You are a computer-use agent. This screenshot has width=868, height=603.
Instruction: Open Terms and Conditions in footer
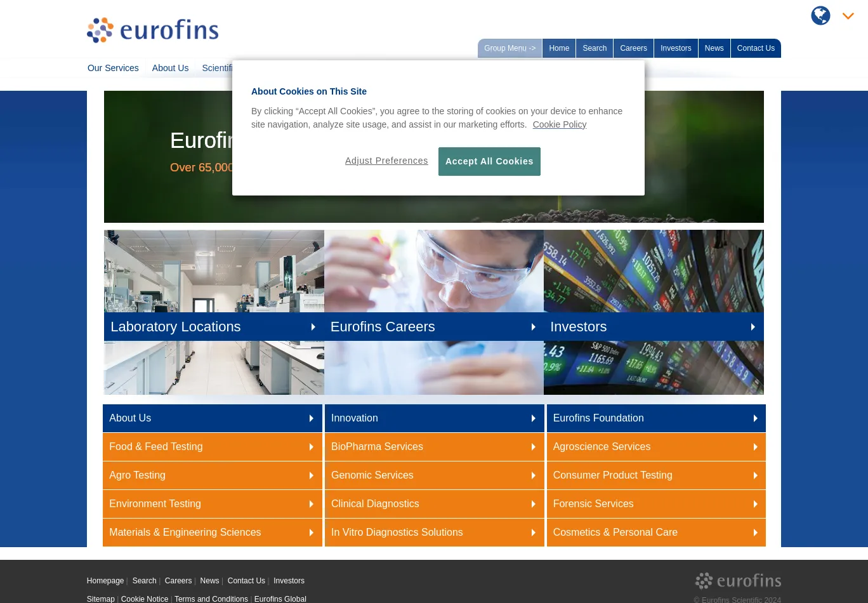[211, 599]
